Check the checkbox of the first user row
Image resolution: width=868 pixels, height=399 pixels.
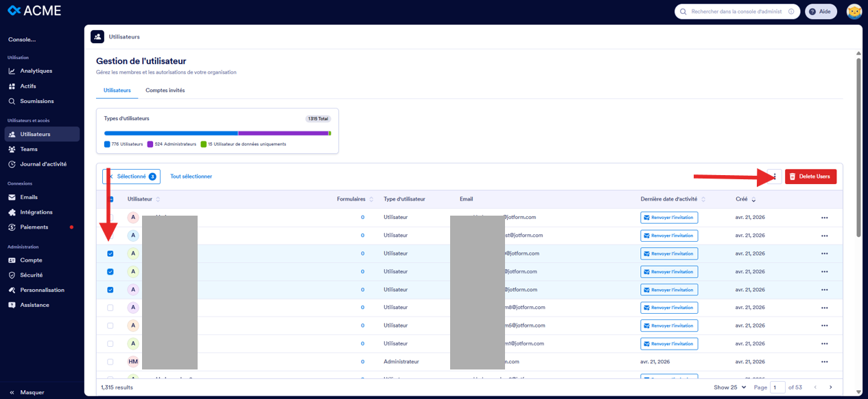tap(110, 217)
